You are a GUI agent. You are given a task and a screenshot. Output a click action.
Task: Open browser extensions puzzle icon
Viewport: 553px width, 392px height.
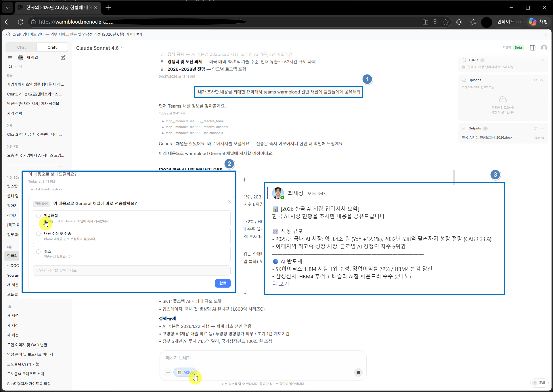[459, 22]
